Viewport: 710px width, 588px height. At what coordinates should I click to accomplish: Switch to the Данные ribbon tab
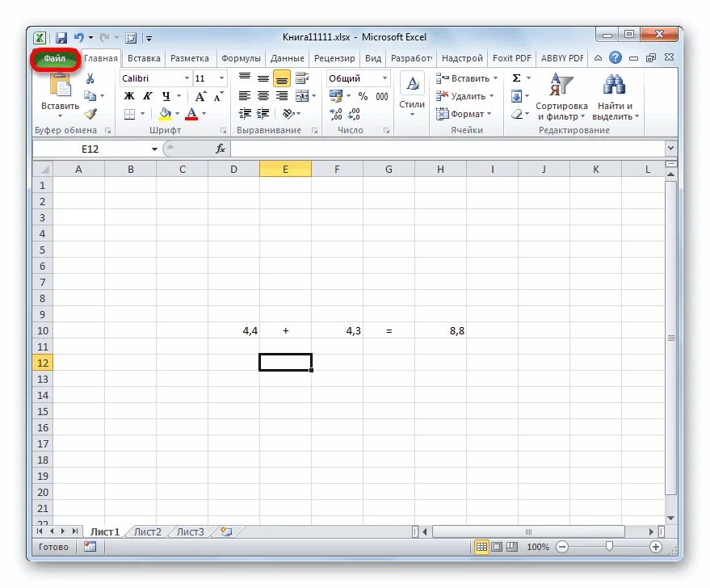point(287,58)
